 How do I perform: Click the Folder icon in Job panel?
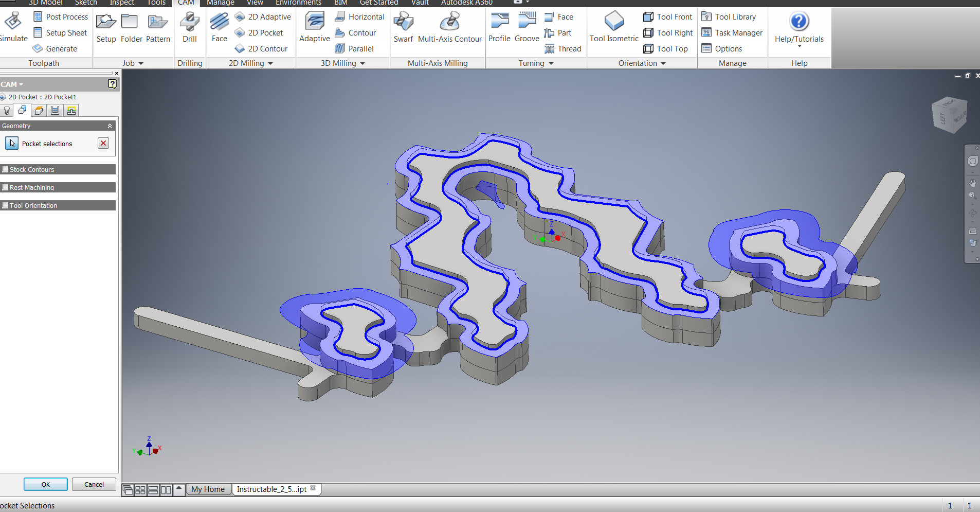click(130, 22)
